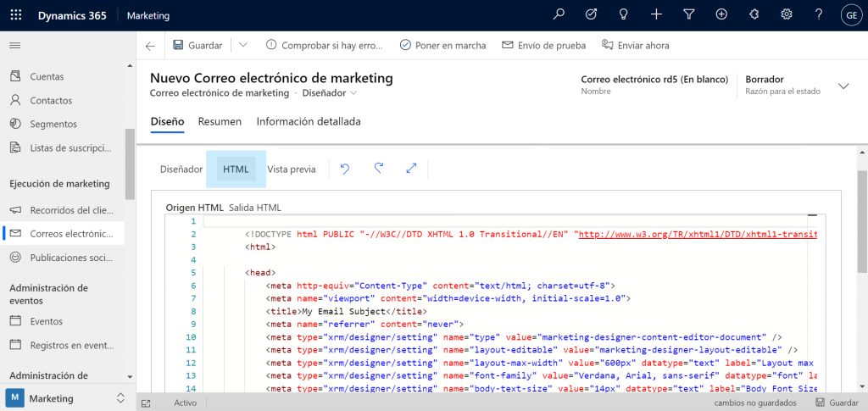Expand the designer to full screen
Viewport: 868px width, 411px height.
[411, 169]
